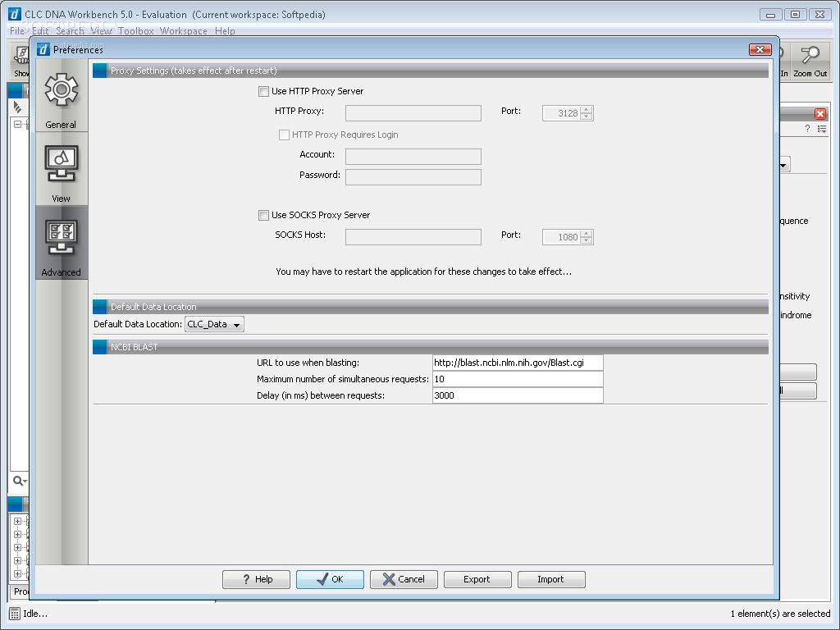
Task: Close the red side panel button
Action: 819,113
